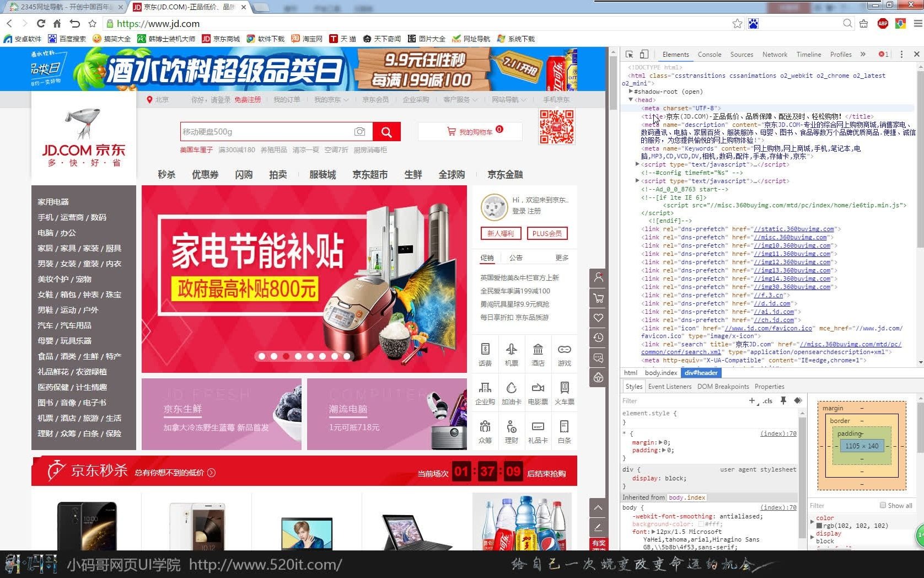Click the white background-color swatch beside #fff

pos(701,524)
